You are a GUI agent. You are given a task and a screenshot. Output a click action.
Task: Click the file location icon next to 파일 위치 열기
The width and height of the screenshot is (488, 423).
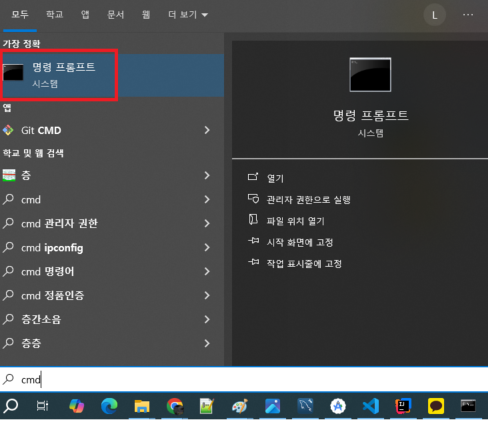click(x=253, y=220)
